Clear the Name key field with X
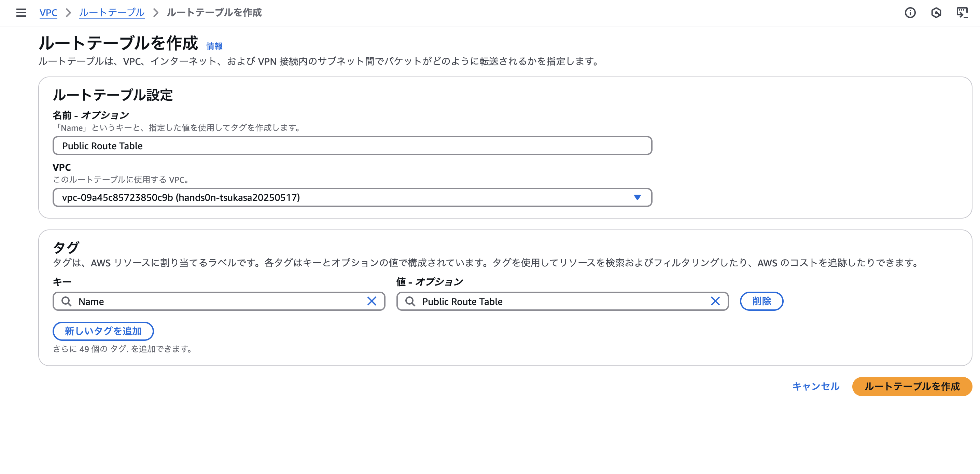 coord(372,301)
